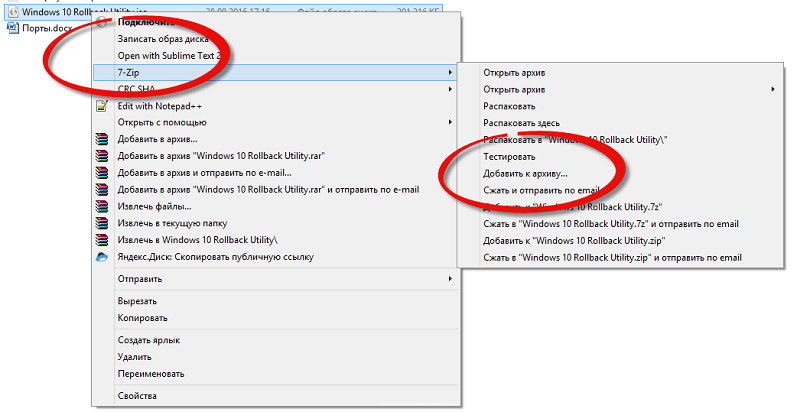800x412 pixels.
Task: Choose 'Извлечь в Windows 10 Rollback Utility\'
Action: click(x=198, y=240)
